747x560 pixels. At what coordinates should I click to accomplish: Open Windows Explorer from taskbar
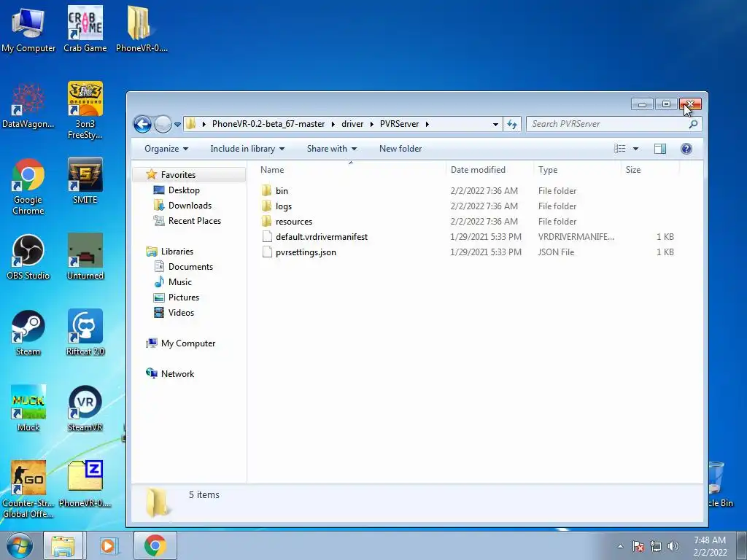(x=63, y=545)
